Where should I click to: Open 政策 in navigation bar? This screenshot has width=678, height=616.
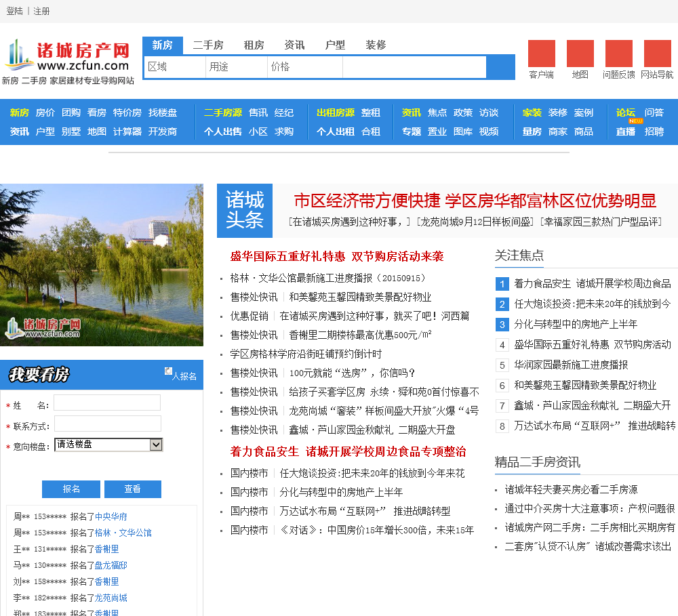[x=463, y=112]
